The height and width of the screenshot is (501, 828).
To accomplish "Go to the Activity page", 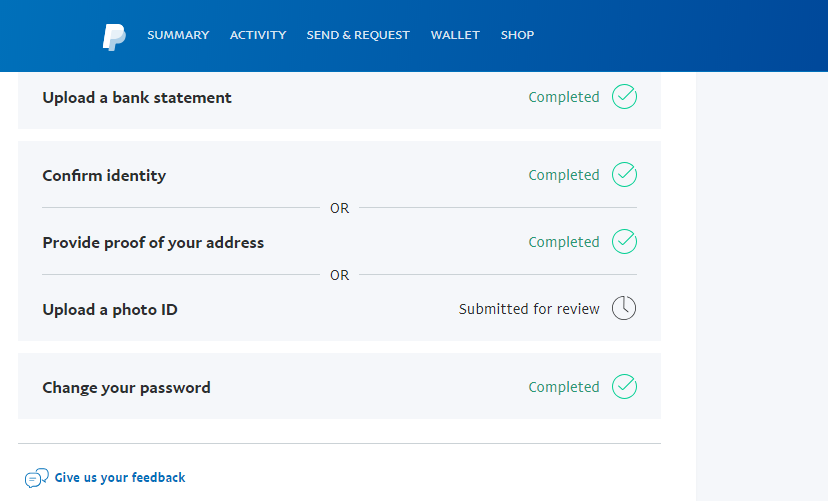I will pyautogui.click(x=258, y=35).
